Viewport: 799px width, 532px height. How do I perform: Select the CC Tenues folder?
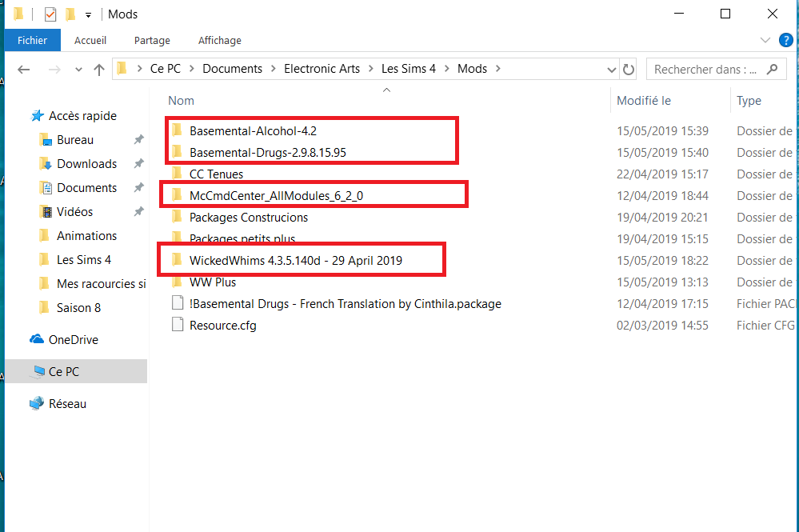(216, 174)
